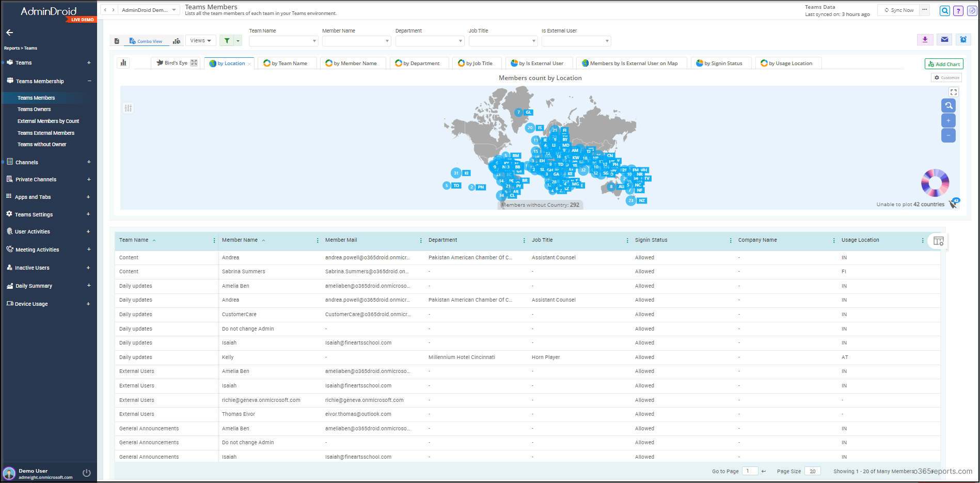This screenshot has height=483, width=980.
Task: Click andrea.powell mail in first Content row
Action: [x=368, y=257]
